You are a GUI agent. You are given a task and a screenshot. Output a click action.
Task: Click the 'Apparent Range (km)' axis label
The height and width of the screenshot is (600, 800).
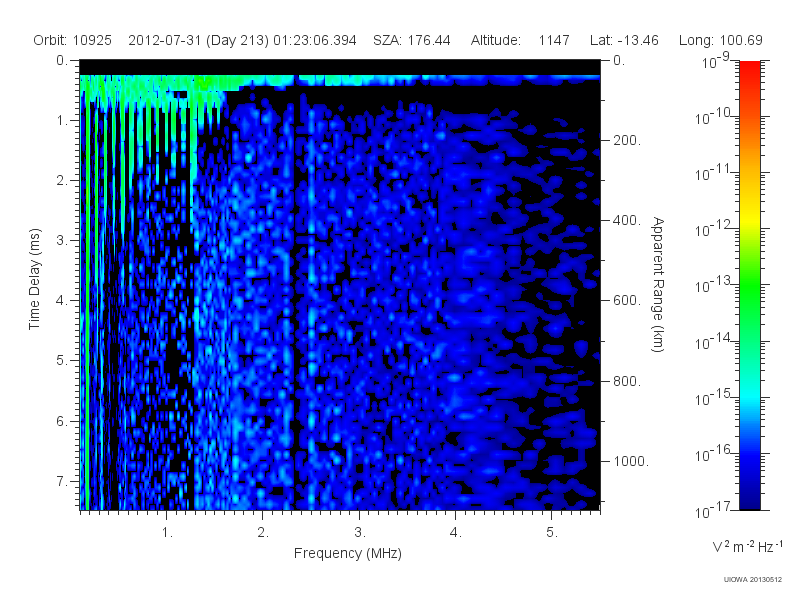pyautogui.click(x=658, y=284)
